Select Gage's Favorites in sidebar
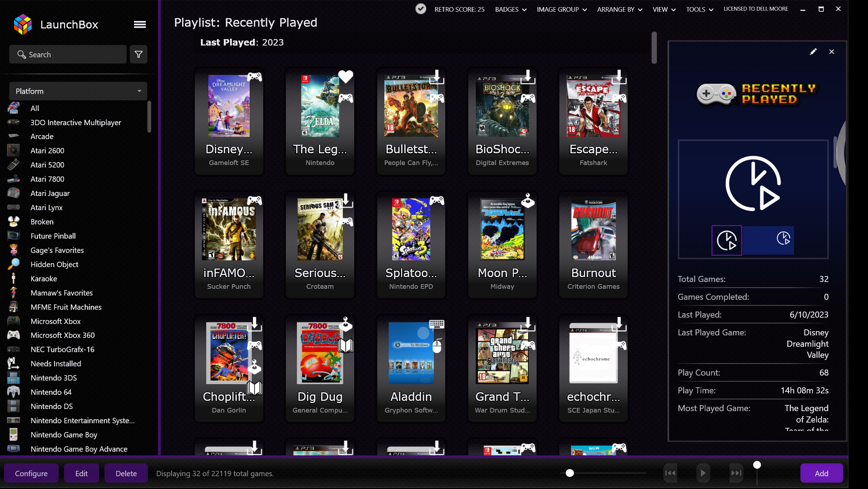 coord(57,250)
